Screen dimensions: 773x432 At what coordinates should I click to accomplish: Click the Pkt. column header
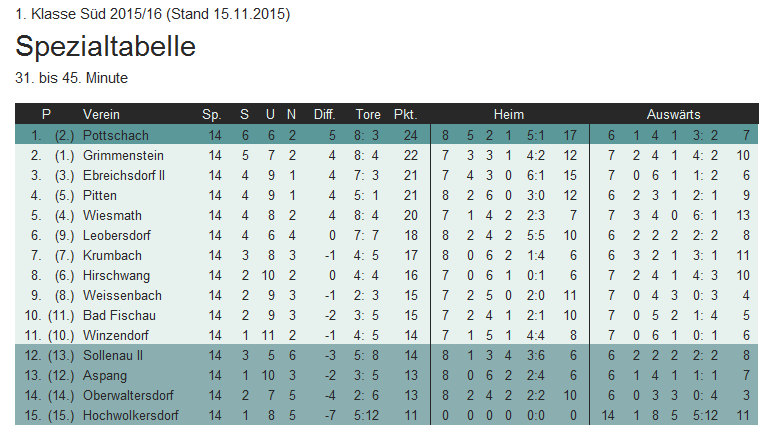[405, 114]
